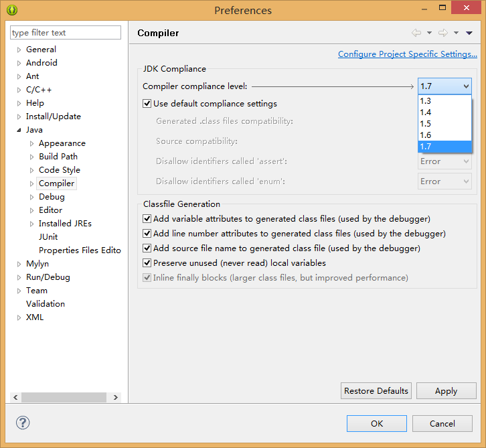Click the left scroll arrow in tree
Image resolution: width=486 pixels, height=448 pixels.
click(x=15, y=397)
